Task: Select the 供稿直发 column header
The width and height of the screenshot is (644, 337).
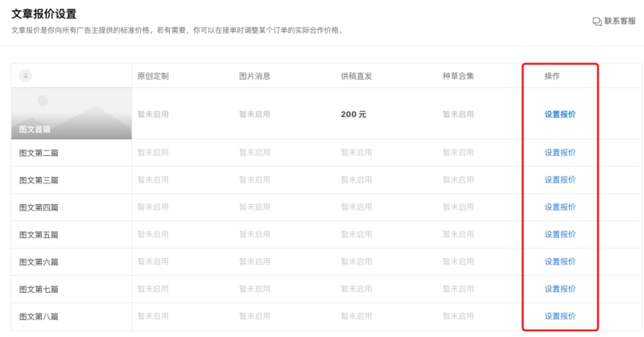Action: pyautogui.click(x=357, y=76)
